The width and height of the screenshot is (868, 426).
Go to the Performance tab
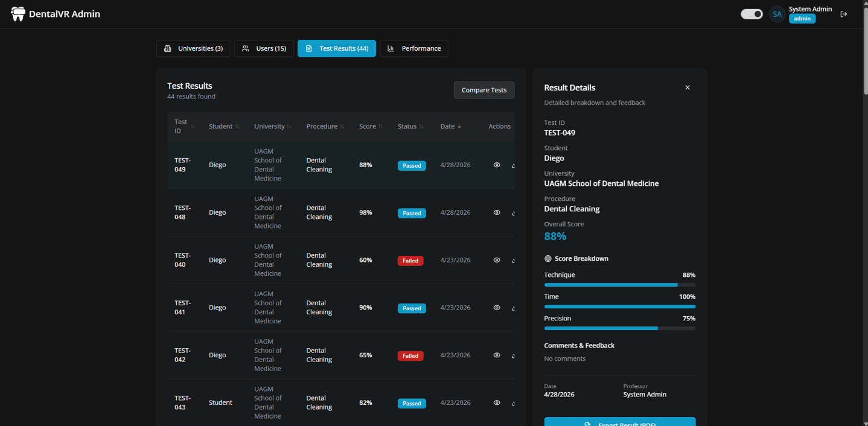click(414, 48)
